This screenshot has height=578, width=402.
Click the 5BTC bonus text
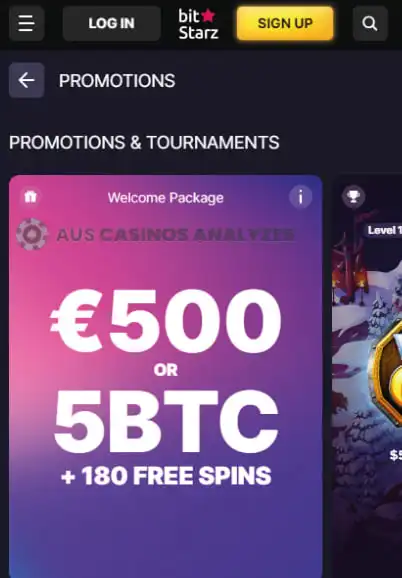(166, 421)
